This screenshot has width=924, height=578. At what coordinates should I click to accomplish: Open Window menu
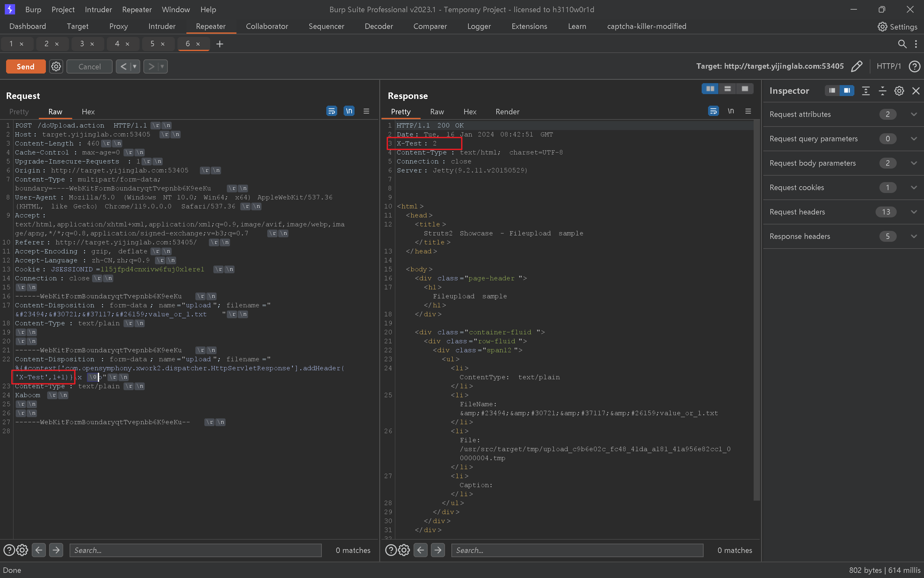pos(175,10)
